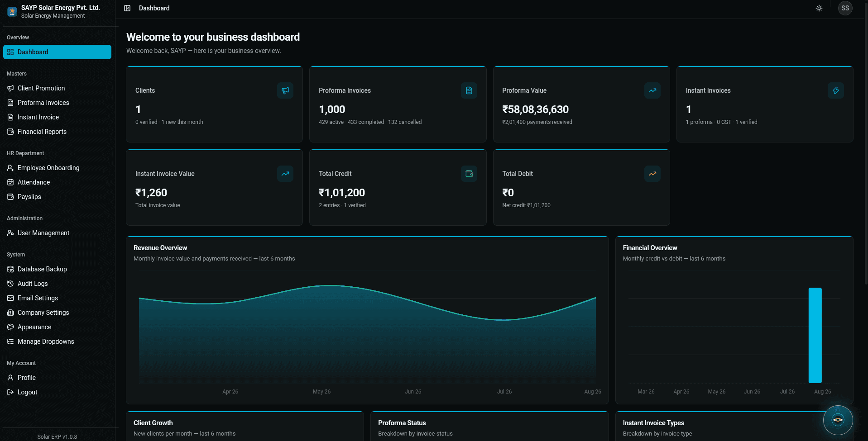This screenshot has height=441, width=868.
Task: Open Database Backup
Action: point(57,269)
